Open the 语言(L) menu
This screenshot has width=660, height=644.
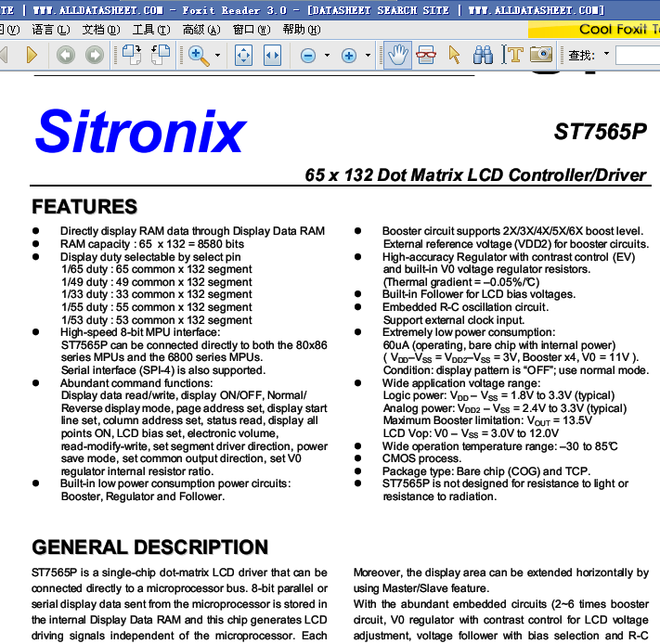(51, 30)
